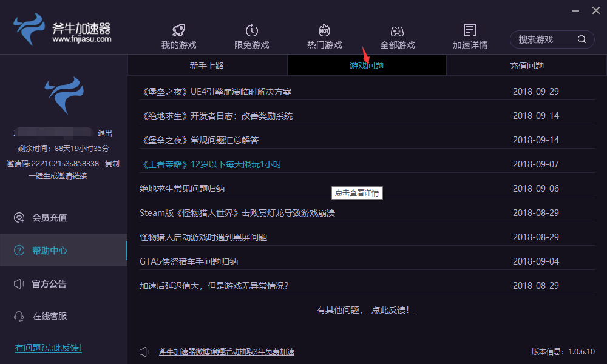
Task: Click 一键生成邀请链接
Action: coord(58,176)
